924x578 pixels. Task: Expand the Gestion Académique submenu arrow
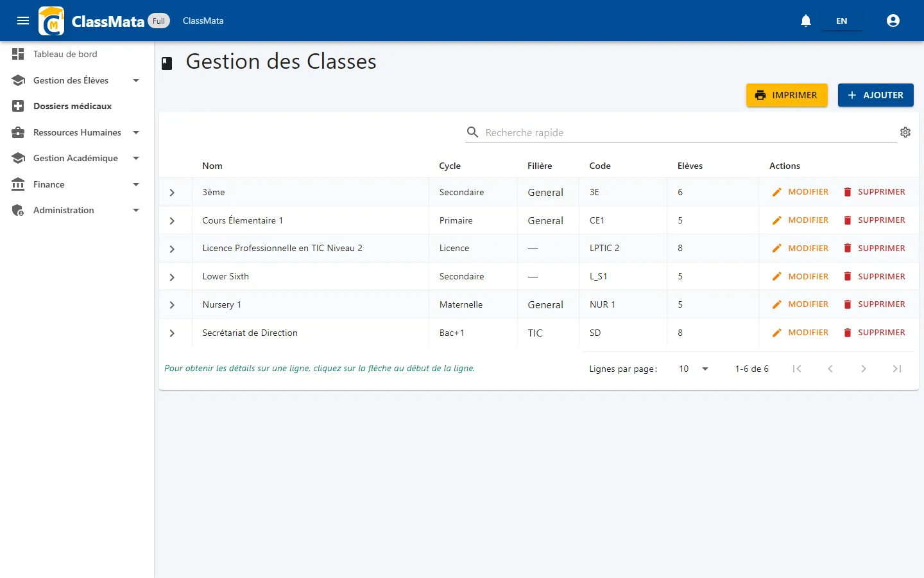click(136, 158)
